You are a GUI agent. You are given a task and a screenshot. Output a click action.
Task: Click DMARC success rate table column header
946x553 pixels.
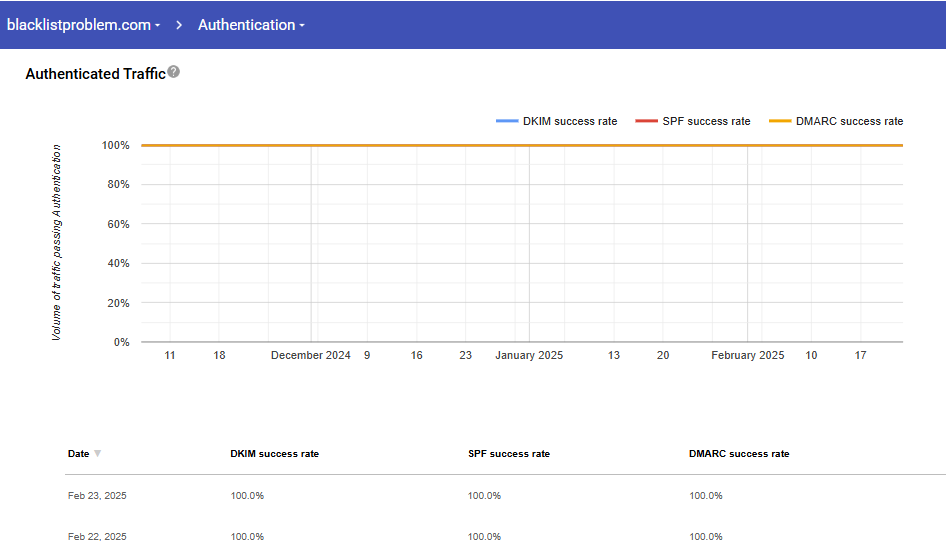pos(739,454)
